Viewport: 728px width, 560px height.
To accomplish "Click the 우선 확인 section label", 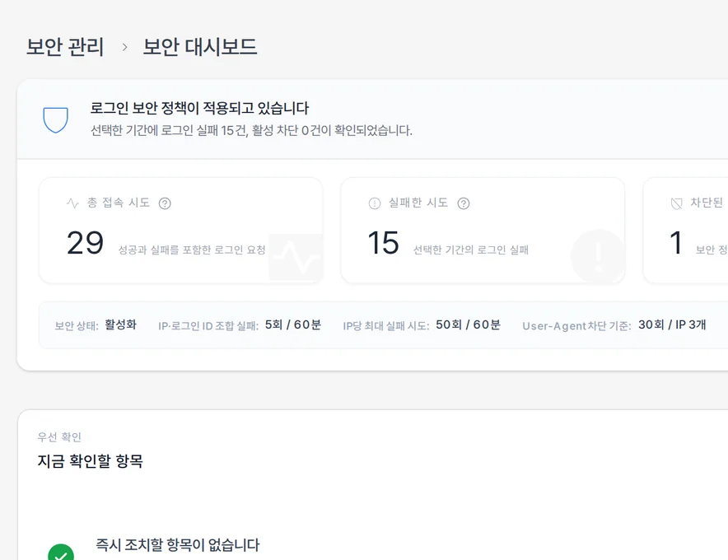I will [x=59, y=437].
